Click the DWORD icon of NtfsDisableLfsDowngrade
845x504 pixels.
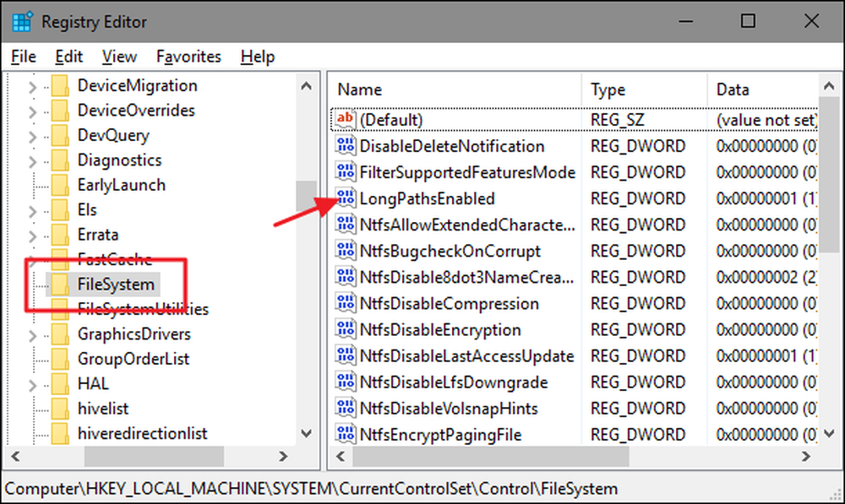pos(345,382)
